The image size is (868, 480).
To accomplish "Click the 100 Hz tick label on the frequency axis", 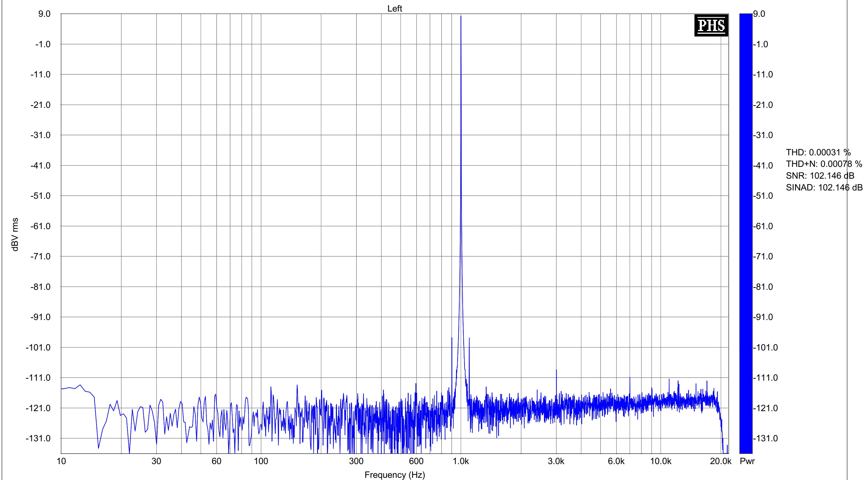I will point(261,461).
